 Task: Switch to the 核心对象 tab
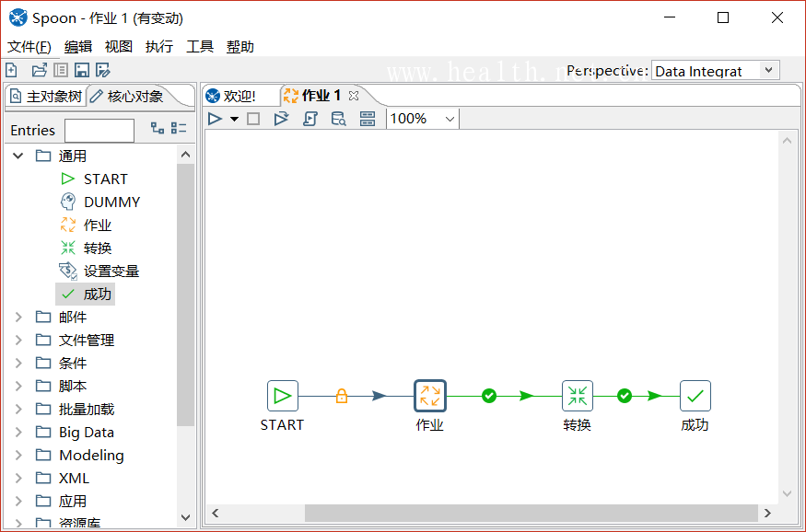click(129, 96)
